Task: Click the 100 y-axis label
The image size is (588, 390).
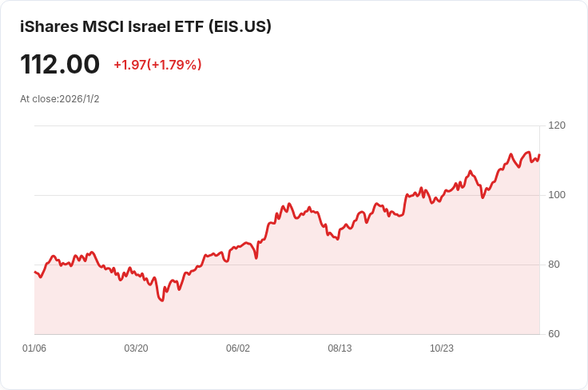Action: click(557, 195)
